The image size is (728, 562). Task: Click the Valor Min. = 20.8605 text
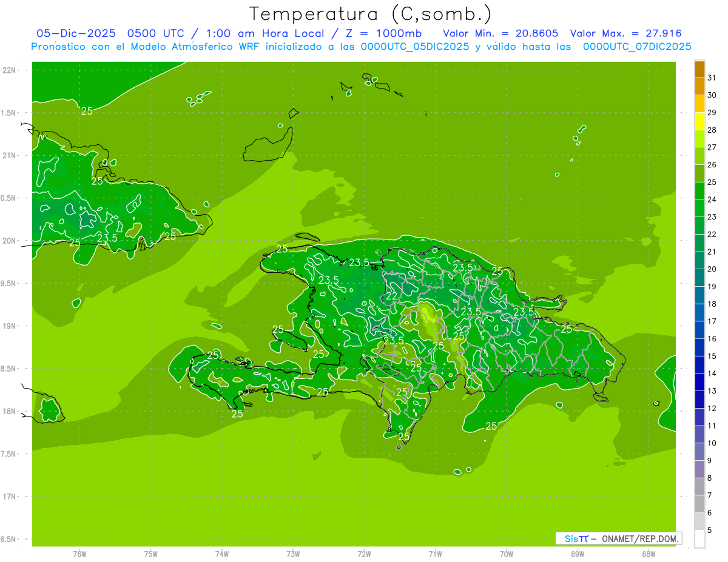tap(500, 33)
